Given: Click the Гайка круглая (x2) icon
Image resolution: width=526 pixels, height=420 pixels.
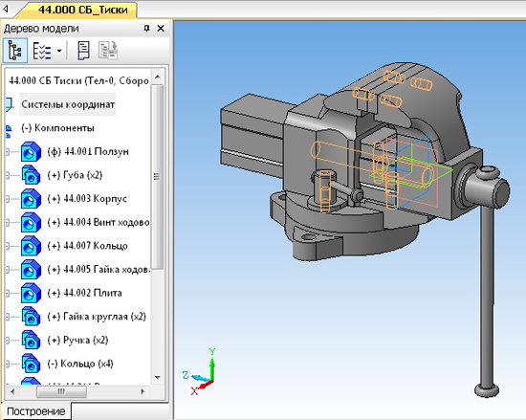Looking at the screenshot, I should point(31,317).
